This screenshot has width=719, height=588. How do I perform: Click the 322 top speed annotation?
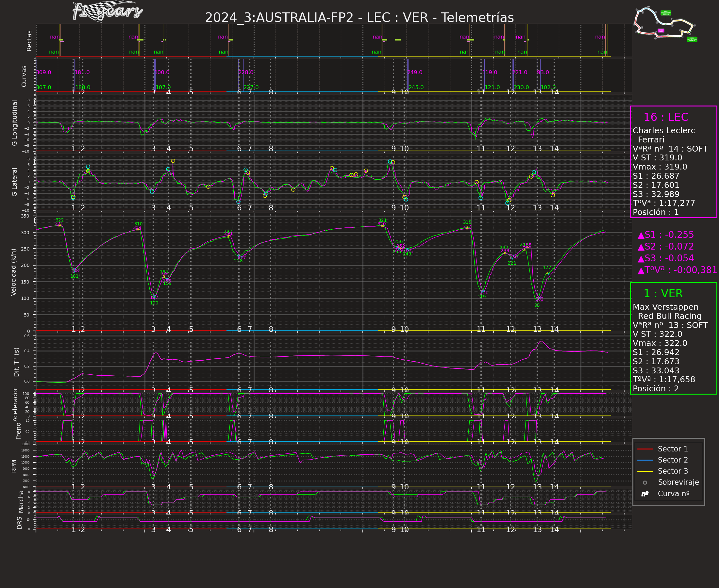click(59, 220)
